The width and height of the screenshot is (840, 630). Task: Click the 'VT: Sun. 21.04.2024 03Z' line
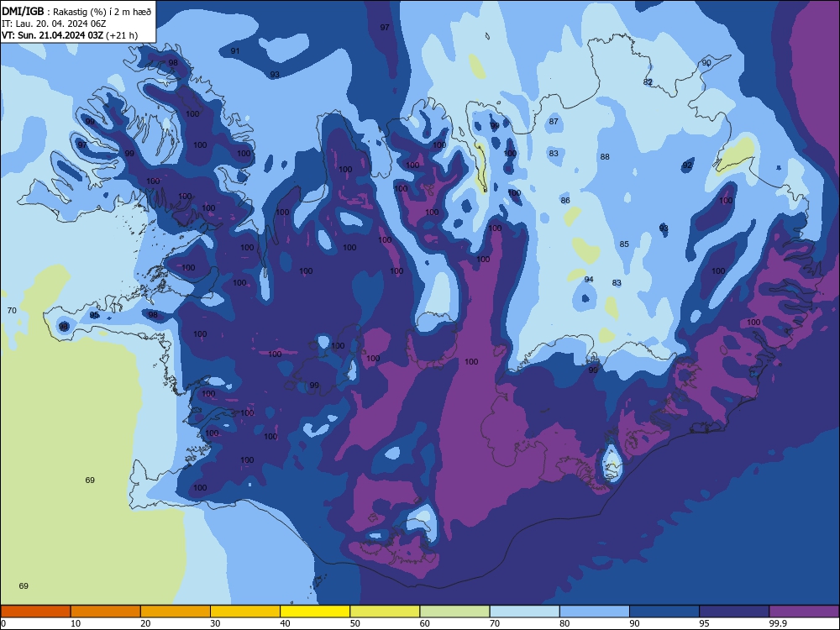[52, 35]
